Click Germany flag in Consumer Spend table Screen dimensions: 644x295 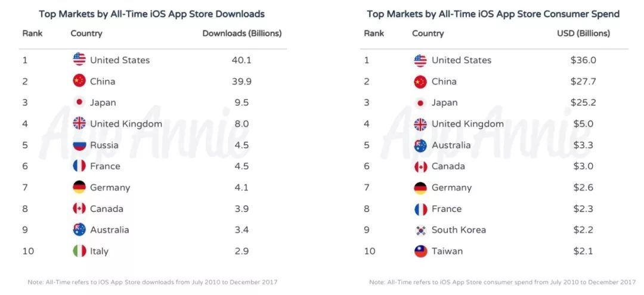(x=420, y=188)
